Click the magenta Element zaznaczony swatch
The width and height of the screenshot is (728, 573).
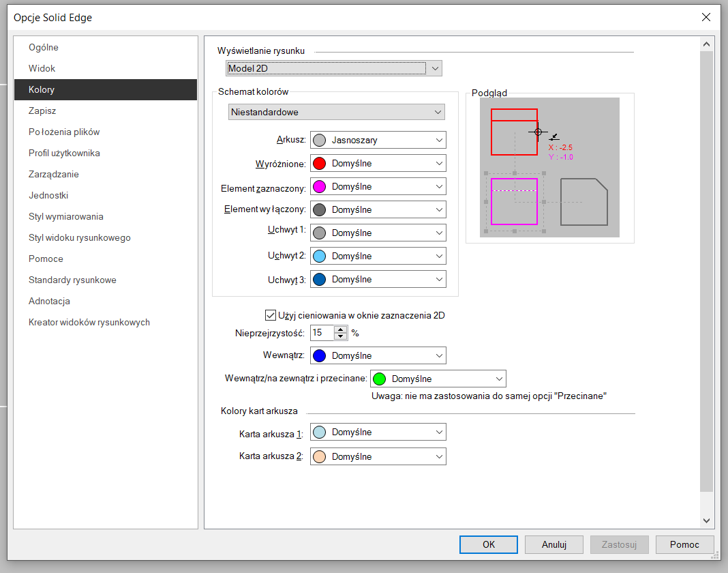320,186
